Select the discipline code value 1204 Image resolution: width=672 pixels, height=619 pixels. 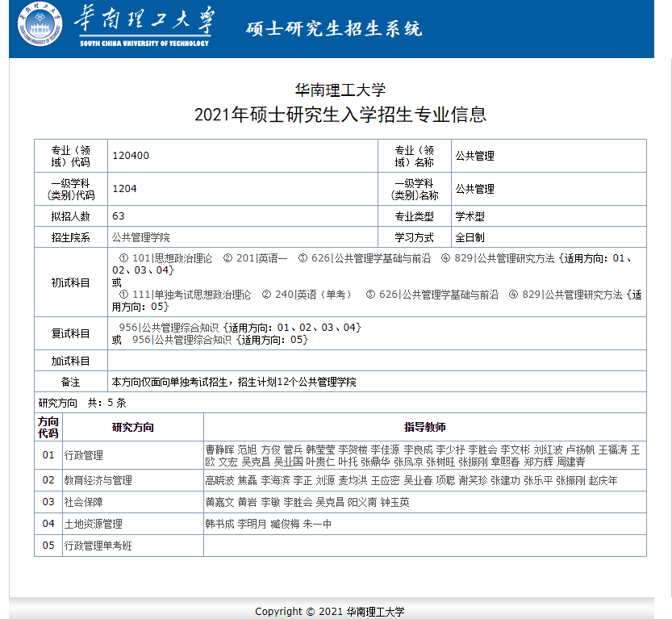click(124, 189)
